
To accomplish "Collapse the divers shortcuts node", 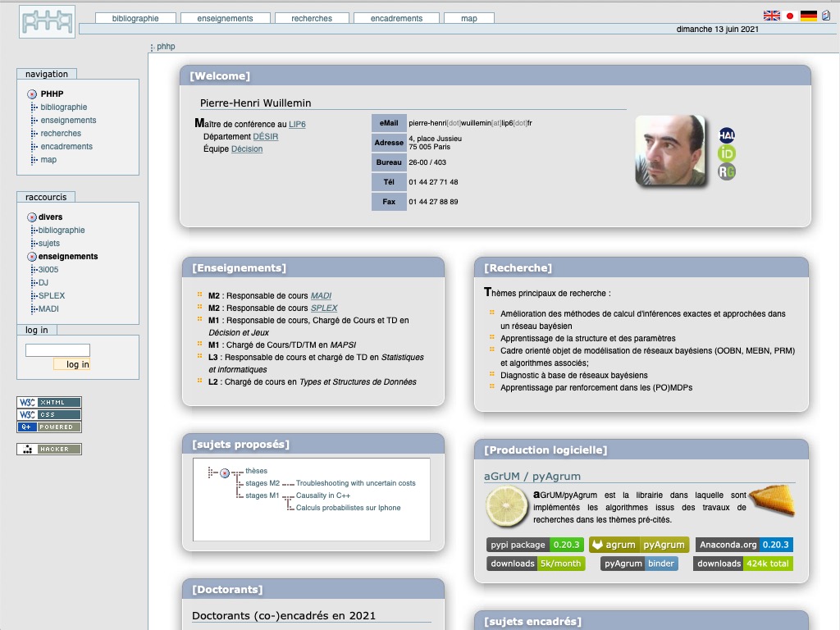I will [x=32, y=217].
